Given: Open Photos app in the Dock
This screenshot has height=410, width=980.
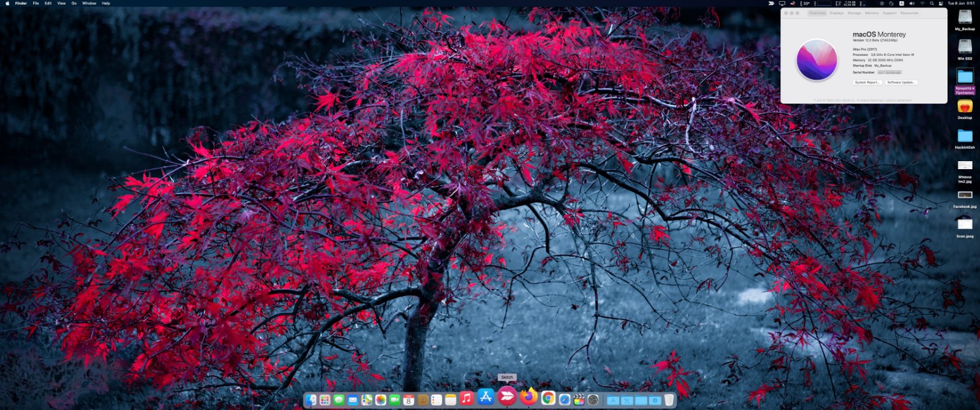Looking at the screenshot, I should pos(381,400).
